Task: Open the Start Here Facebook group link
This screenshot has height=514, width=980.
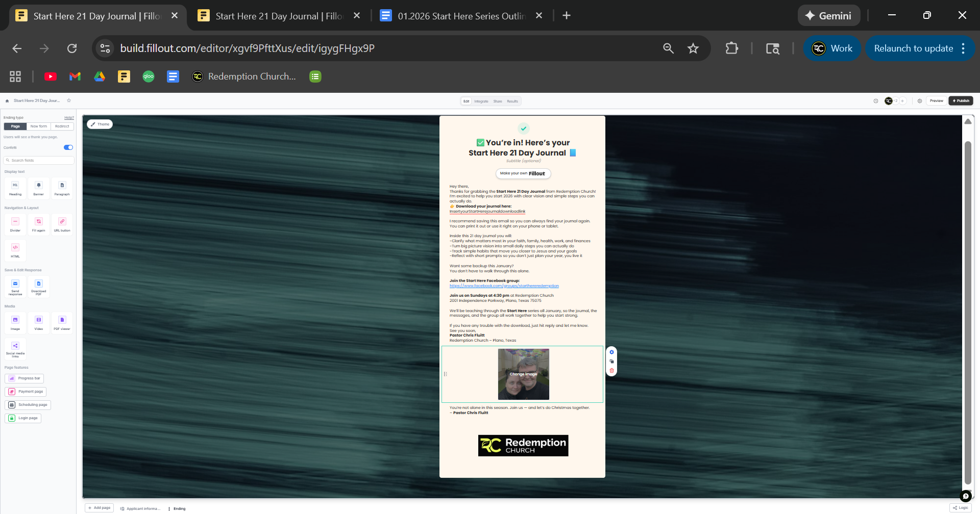Action: point(504,286)
